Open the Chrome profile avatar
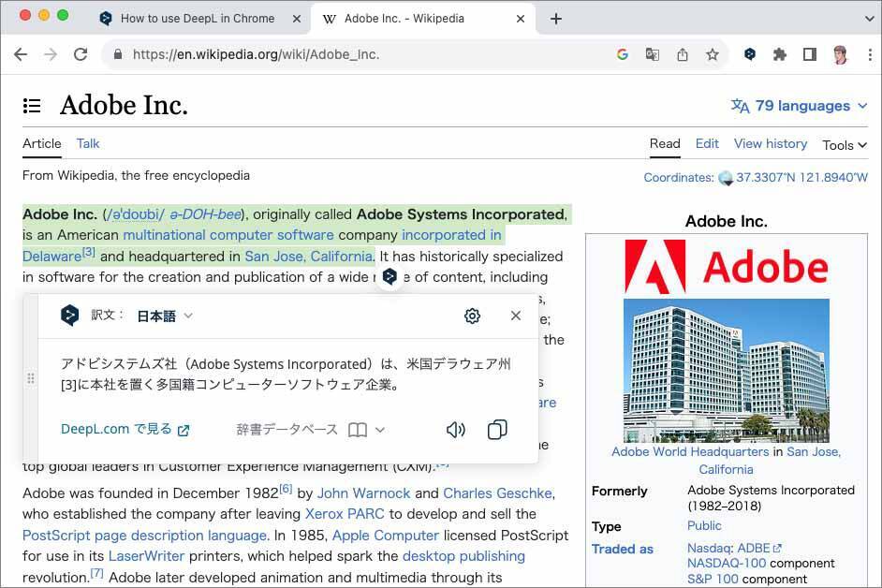882x588 pixels. tap(841, 54)
